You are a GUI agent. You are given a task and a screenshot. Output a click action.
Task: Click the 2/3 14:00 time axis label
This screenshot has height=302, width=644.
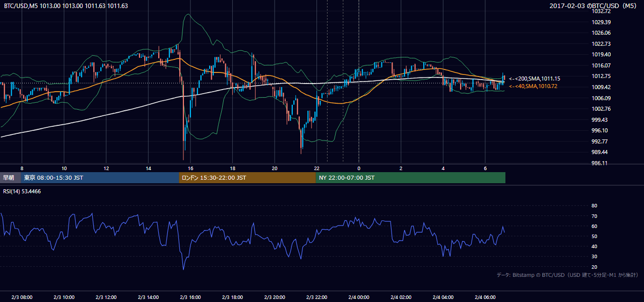tap(148, 297)
